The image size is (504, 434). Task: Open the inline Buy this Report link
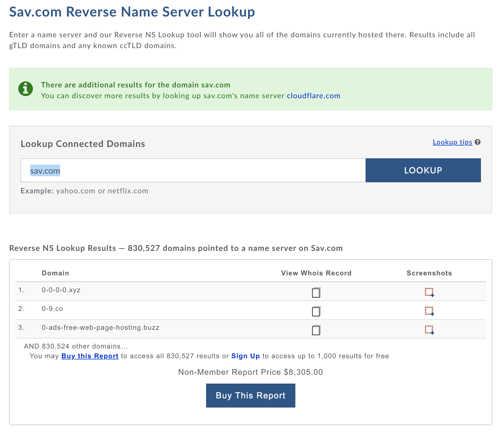[90, 356]
